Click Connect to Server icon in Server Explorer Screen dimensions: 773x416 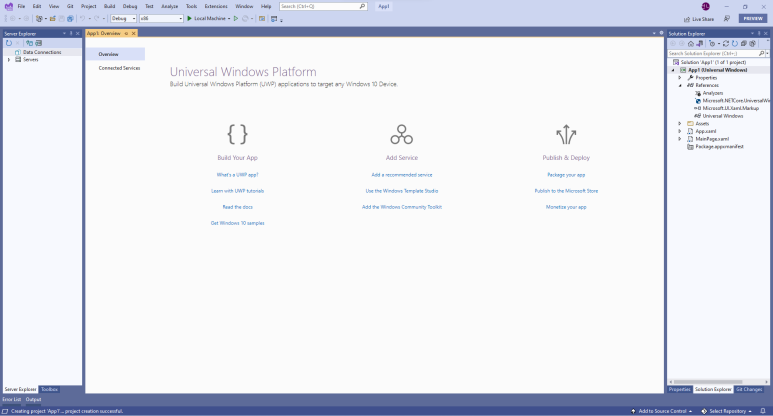coord(38,43)
